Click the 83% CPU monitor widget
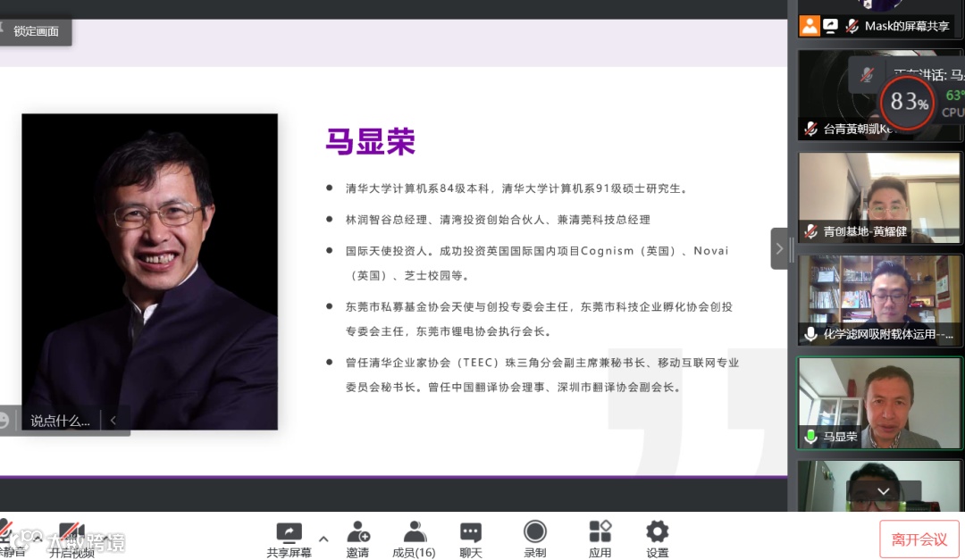This screenshot has width=965, height=560. [x=909, y=102]
